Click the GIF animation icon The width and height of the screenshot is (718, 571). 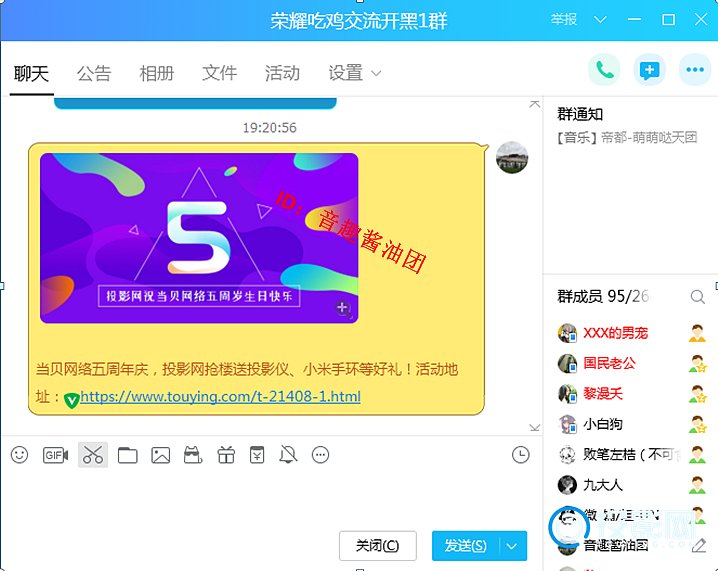tap(55, 455)
